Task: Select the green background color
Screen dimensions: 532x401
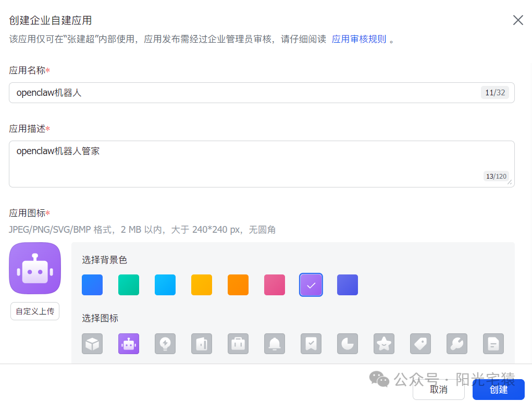Action: (x=129, y=285)
